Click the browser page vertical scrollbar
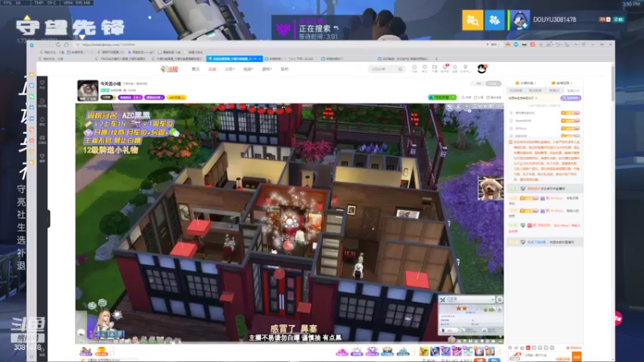The width and height of the screenshot is (644, 362). (x=613, y=83)
